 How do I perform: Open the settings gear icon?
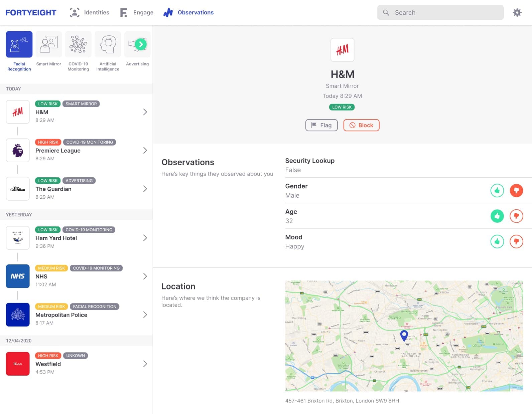click(517, 13)
